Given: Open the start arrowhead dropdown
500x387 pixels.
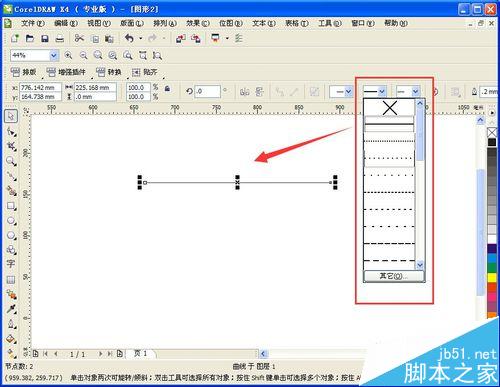Looking at the screenshot, I should pos(348,91).
